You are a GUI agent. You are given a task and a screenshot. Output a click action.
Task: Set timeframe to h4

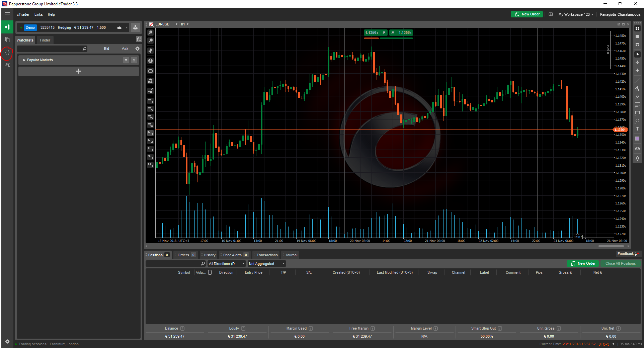click(151, 141)
